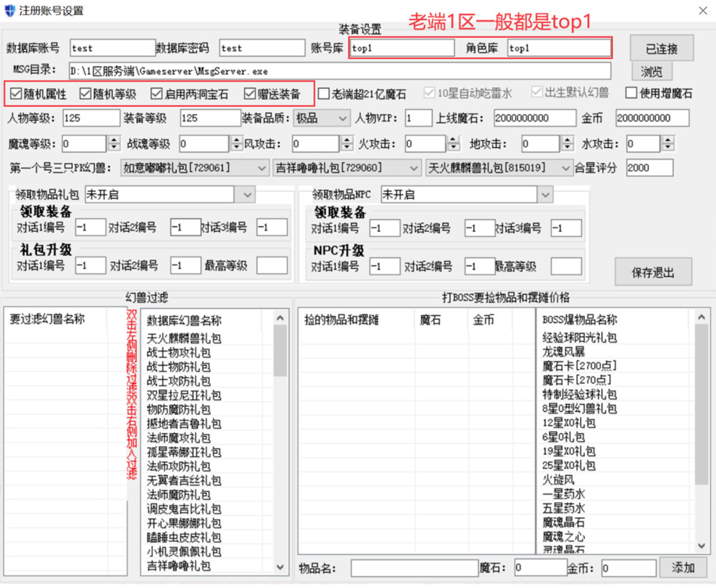Open the 吉祥噜噜礼包[729060] pet dropdown

coord(414,168)
